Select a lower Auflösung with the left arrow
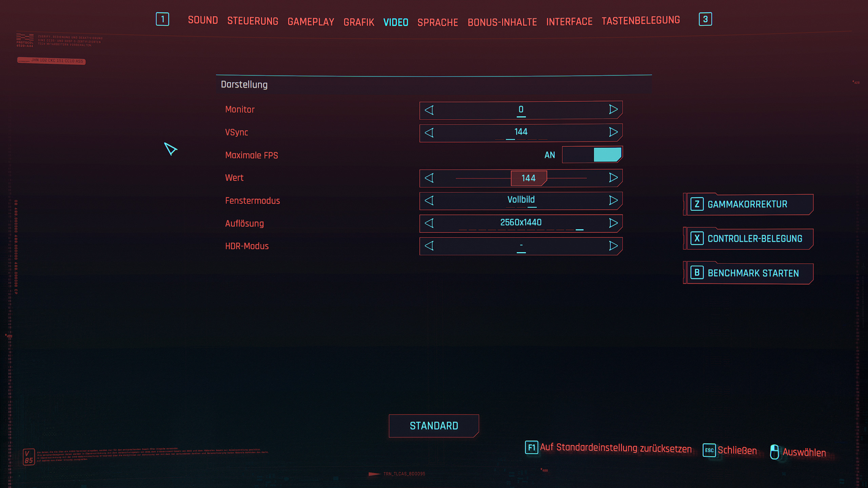This screenshot has height=488, width=868. pyautogui.click(x=429, y=223)
